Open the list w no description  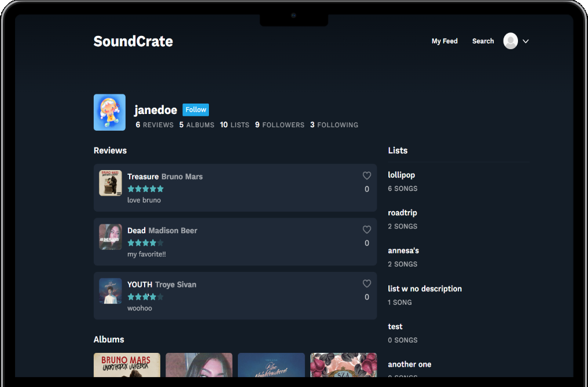(x=425, y=289)
